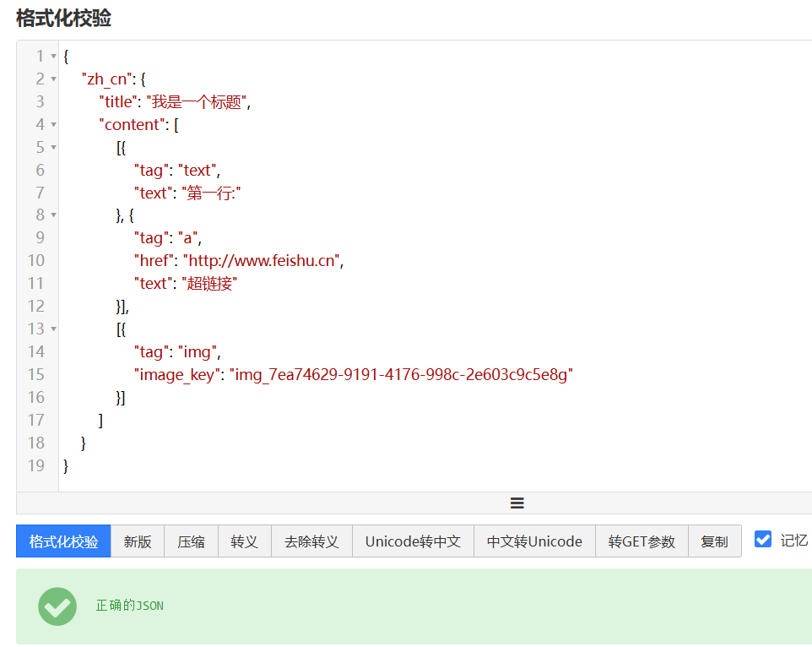Click the green success checkmark icon
Image resolution: width=812 pixels, height=647 pixels.
click(x=57, y=606)
